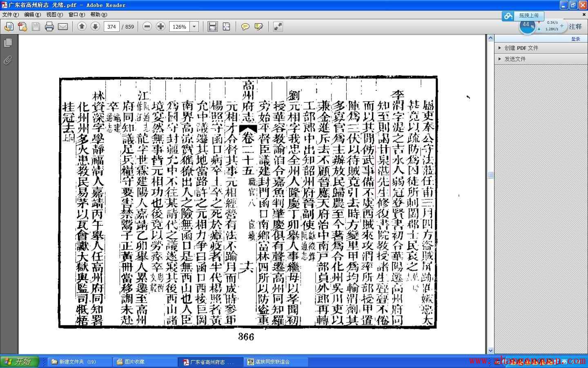
Task: Click the 登录 sign-in link
Action: point(576,39)
